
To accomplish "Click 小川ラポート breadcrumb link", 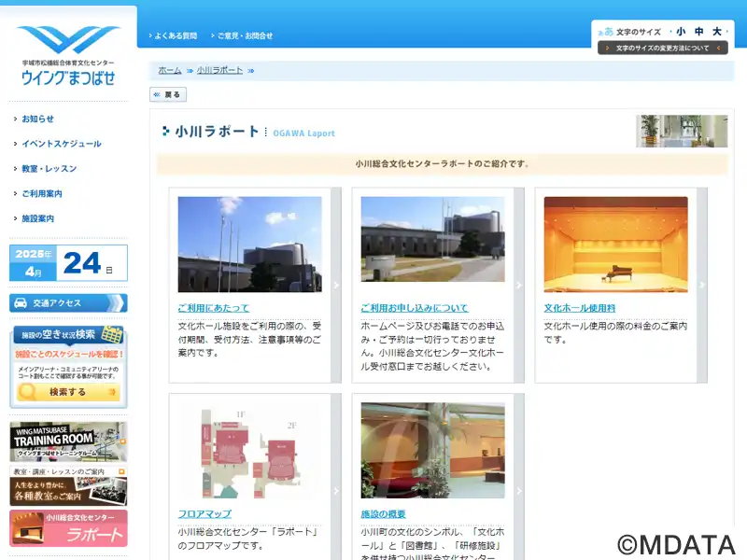I will tap(219, 71).
